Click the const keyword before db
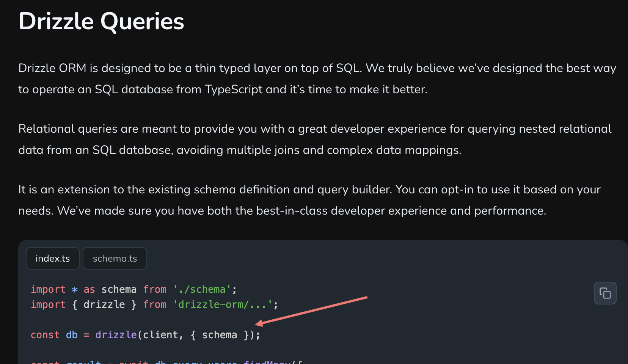Screen dimensions: 628x364 pos(45,335)
